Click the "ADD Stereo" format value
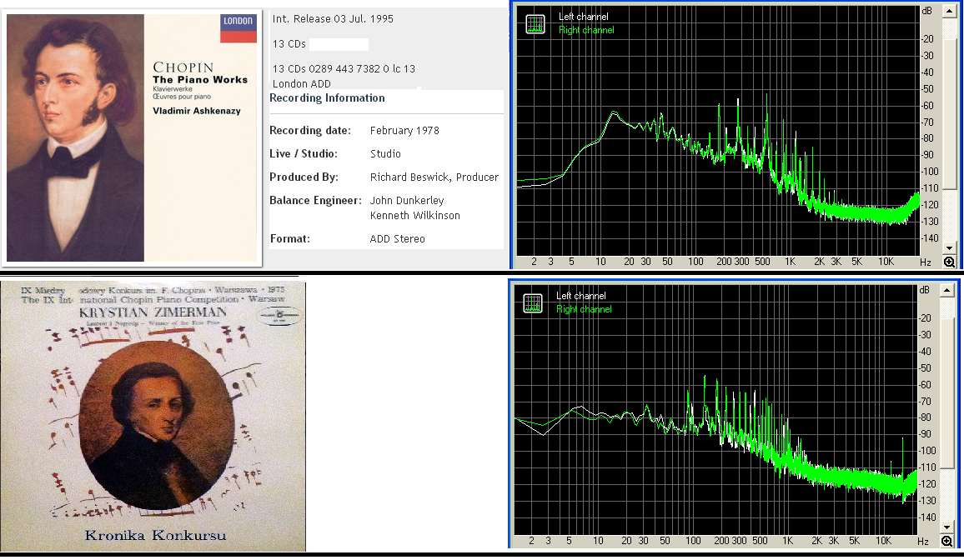The image size is (964, 560). click(x=397, y=239)
